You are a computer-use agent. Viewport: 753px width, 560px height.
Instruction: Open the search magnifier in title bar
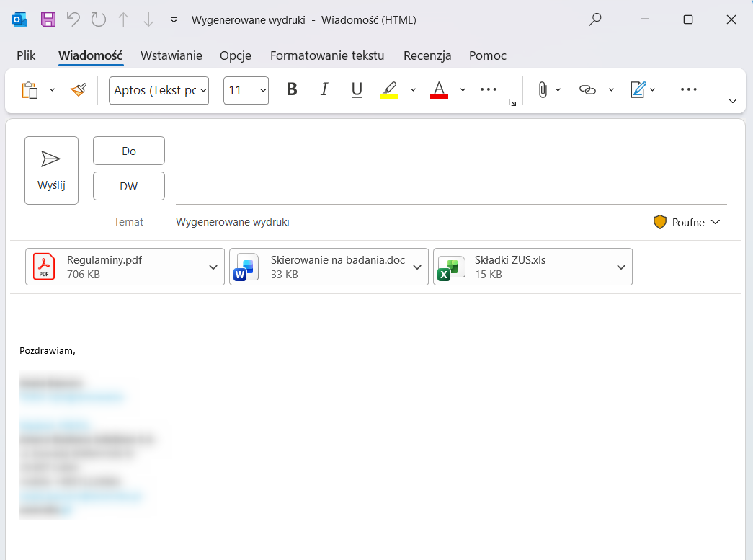coord(595,19)
